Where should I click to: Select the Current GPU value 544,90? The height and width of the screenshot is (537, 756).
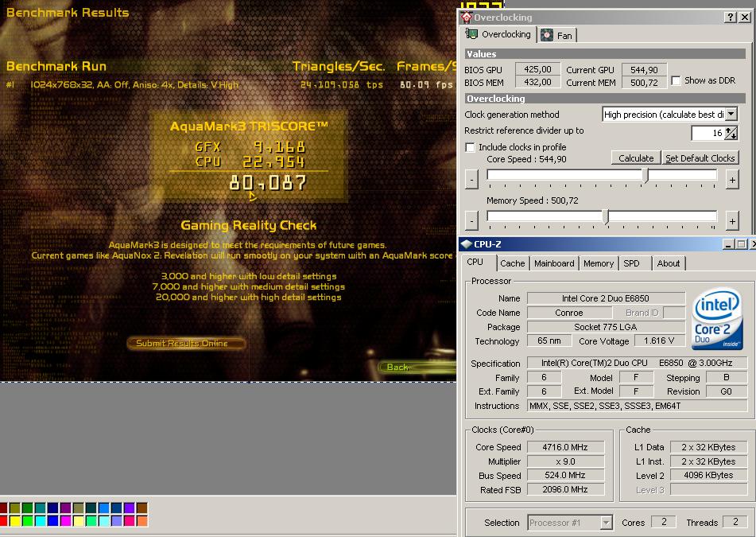(644, 69)
